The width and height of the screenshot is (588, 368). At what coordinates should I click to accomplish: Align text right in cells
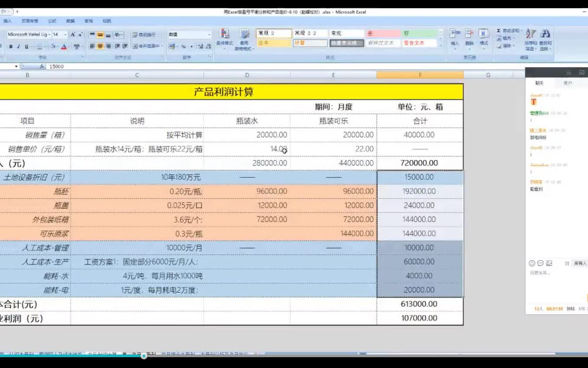tap(108, 46)
